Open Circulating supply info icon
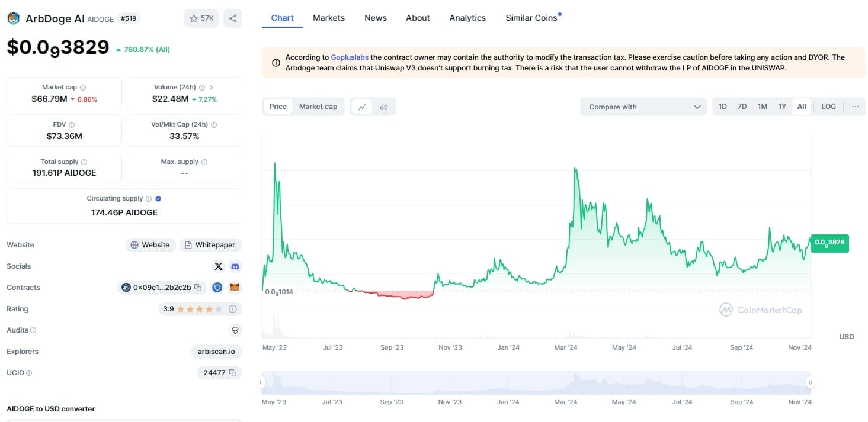This screenshot has height=422, width=868. 149,199
